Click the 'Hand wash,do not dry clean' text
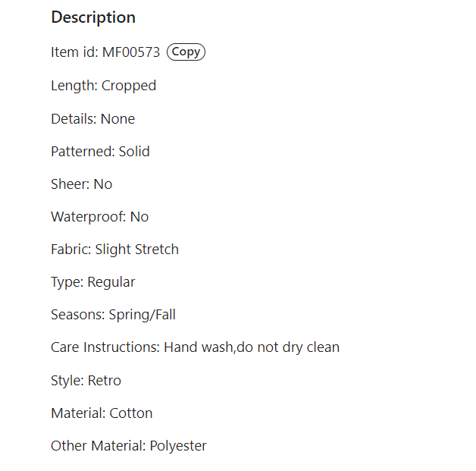Viewport: 476px width, 471px height. pos(252,347)
